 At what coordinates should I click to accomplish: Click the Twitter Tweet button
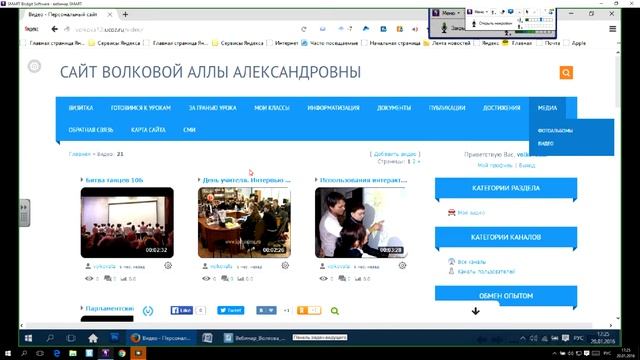click(x=231, y=310)
